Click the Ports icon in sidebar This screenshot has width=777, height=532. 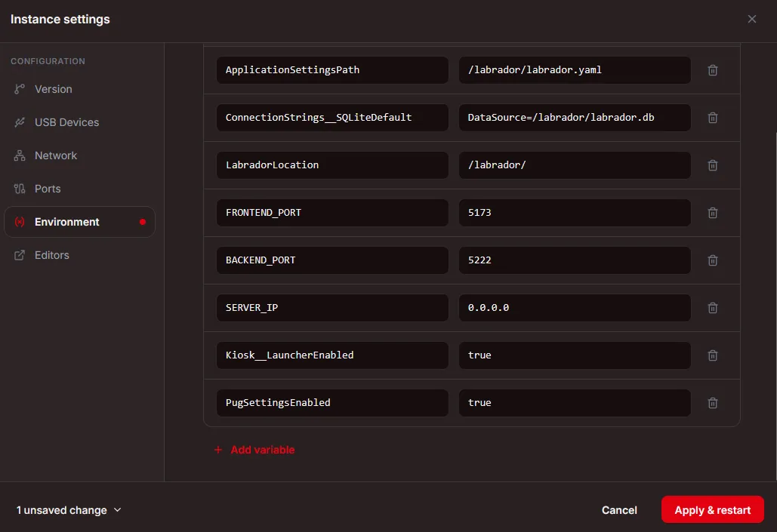pos(20,189)
